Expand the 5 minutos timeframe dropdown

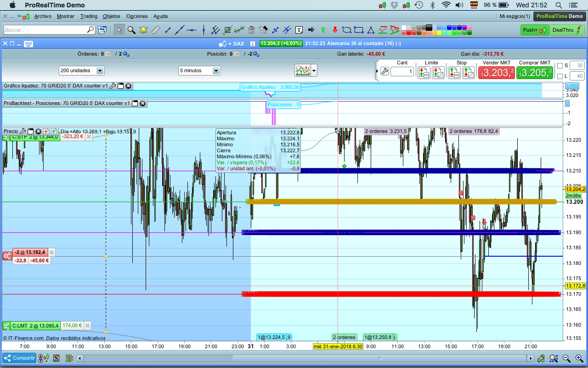(216, 71)
